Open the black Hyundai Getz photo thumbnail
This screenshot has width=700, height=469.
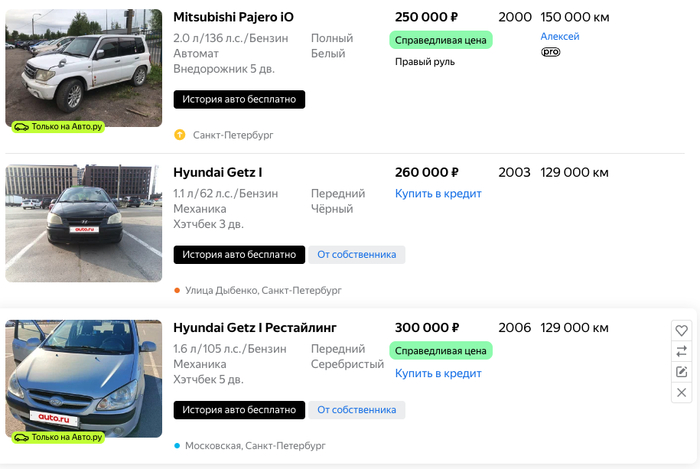(84, 223)
